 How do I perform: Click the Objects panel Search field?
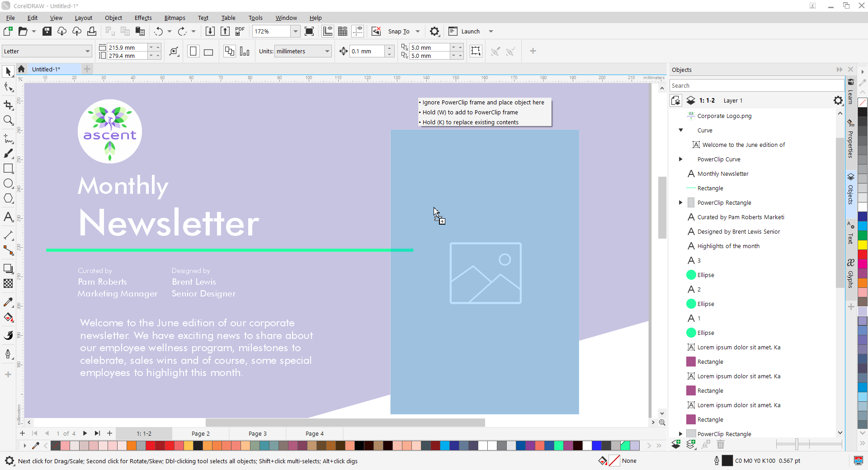[755, 85]
